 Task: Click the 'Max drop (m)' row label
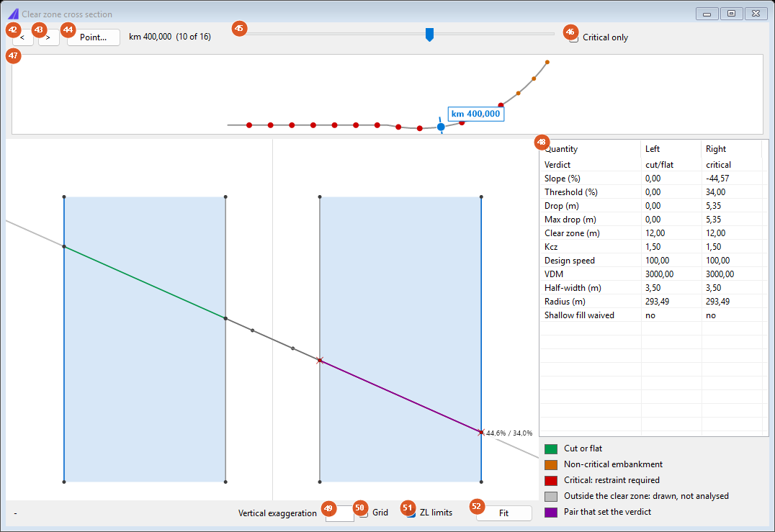[570, 220]
